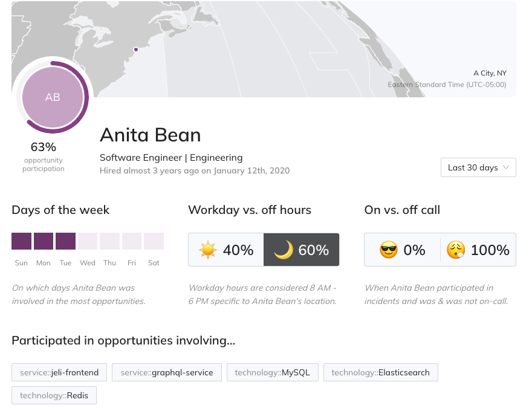
Task: Click the service::jeli-frontend tag
Action: coord(59,372)
